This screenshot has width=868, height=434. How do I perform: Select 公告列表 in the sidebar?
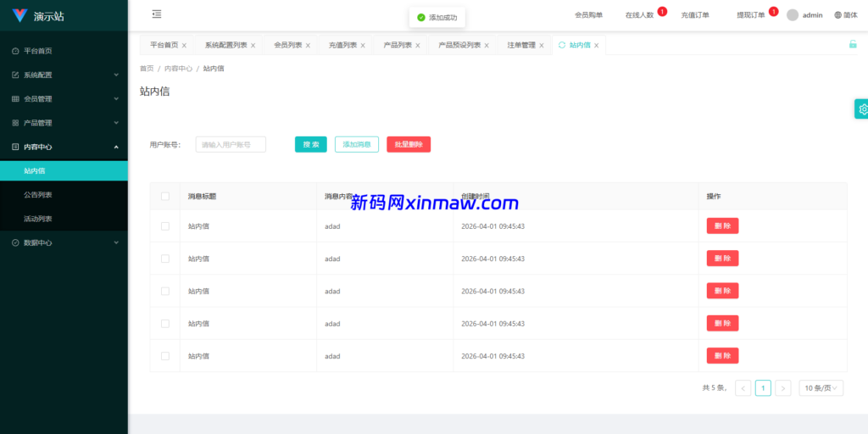tap(64, 195)
